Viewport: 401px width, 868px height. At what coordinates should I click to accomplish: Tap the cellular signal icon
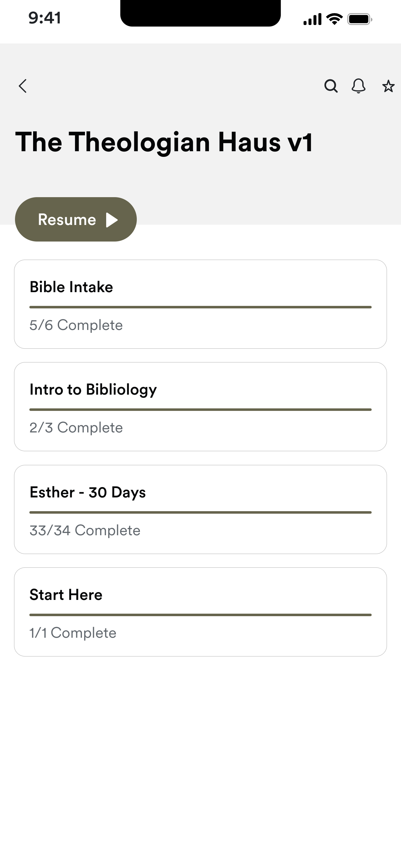312,19
